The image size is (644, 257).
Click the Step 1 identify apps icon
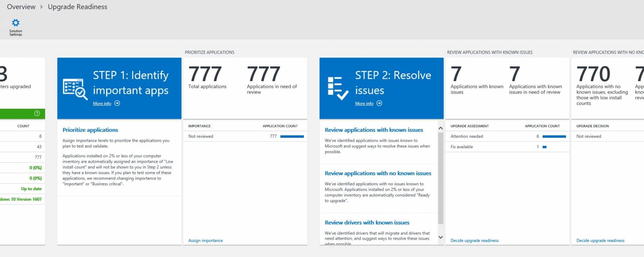[75, 89]
